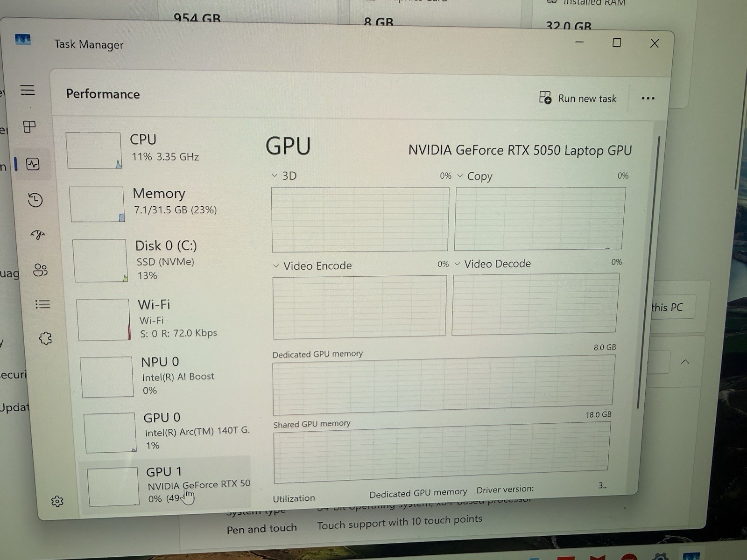Click the CPU usage graph thumbnail
The height and width of the screenshot is (560, 747).
coord(94,150)
